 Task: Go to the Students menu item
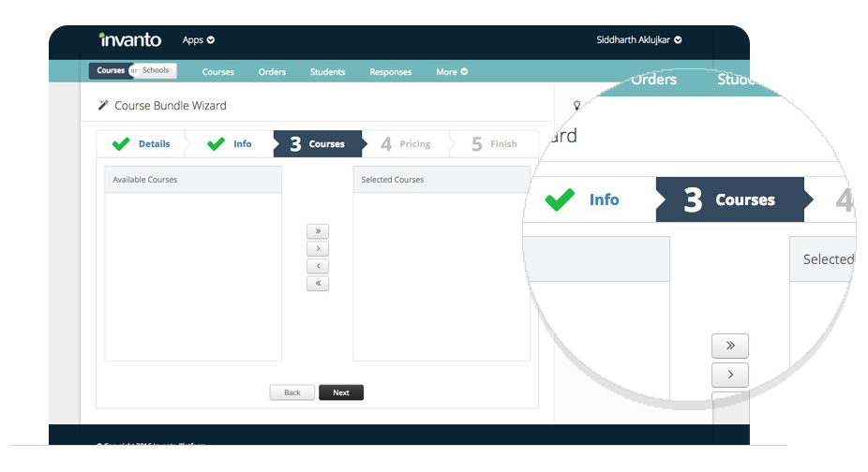327,72
